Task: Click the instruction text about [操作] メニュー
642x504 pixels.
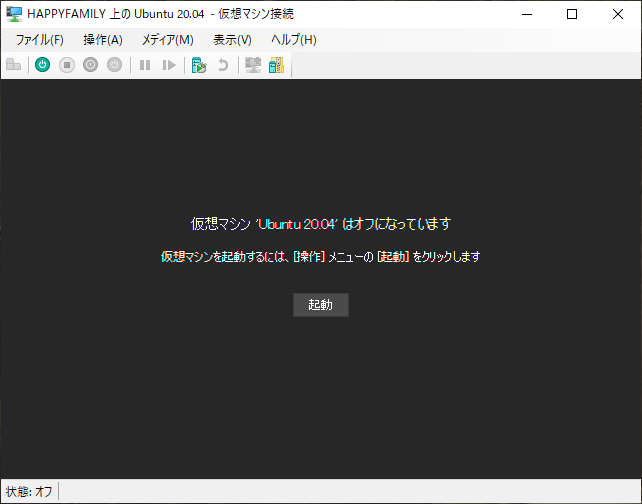Action: tap(321, 257)
